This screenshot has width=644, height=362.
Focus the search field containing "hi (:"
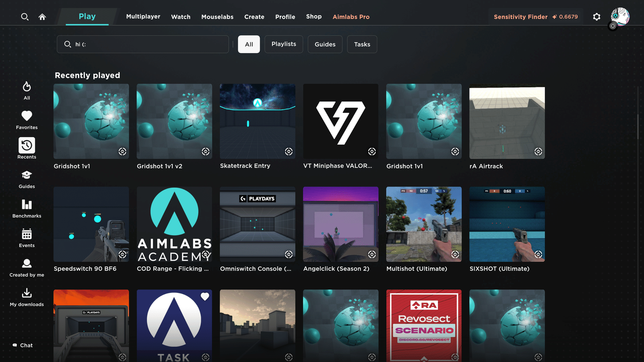click(143, 44)
